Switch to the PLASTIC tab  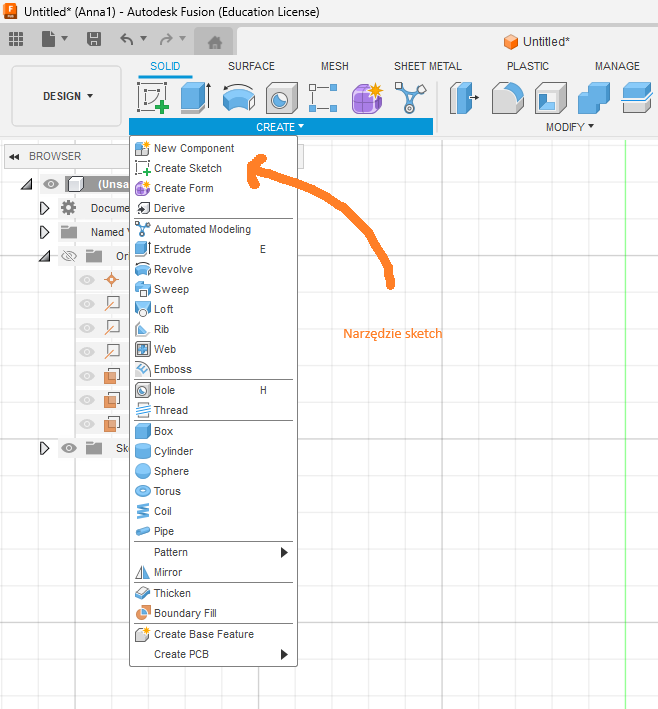pos(528,66)
